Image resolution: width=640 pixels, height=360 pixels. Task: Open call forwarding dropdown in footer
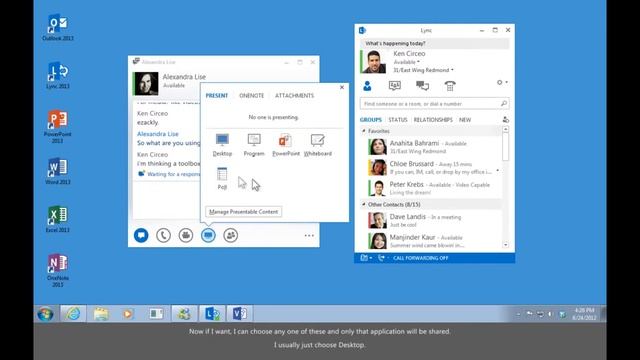tap(383, 258)
